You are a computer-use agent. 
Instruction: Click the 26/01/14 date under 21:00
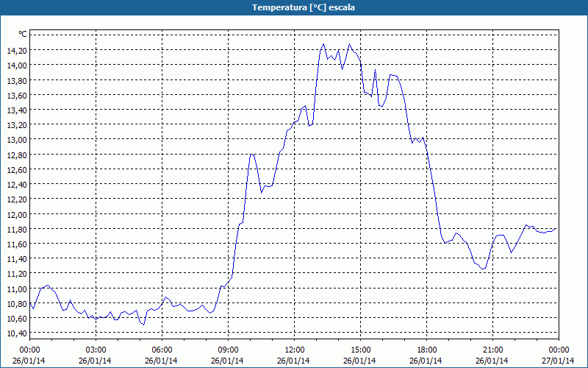coord(492,361)
